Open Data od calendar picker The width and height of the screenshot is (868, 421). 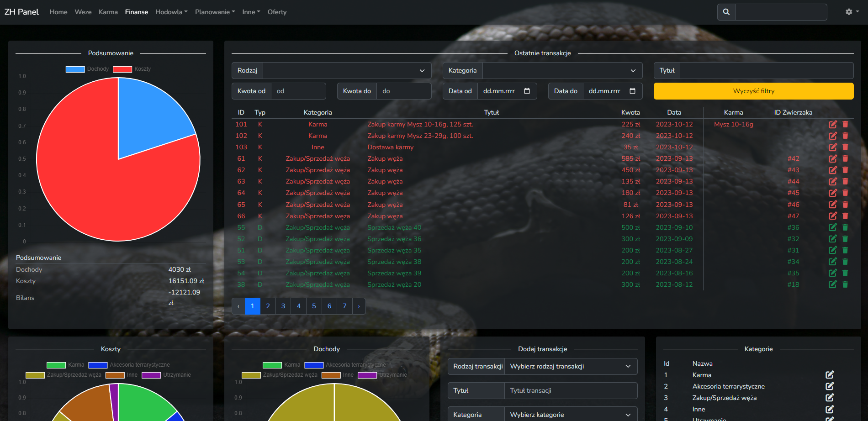click(x=527, y=91)
